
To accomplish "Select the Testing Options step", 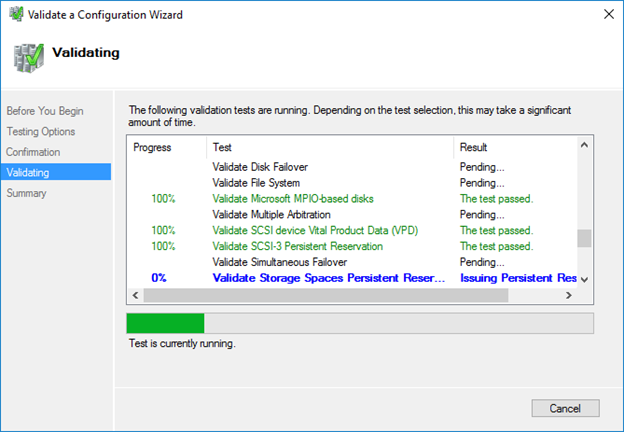I will coord(41,132).
